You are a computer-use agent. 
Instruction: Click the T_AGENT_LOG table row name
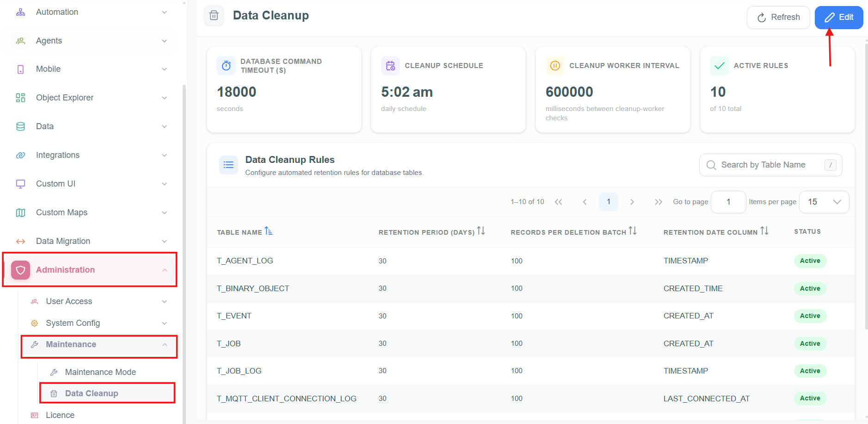[x=245, y=261]
